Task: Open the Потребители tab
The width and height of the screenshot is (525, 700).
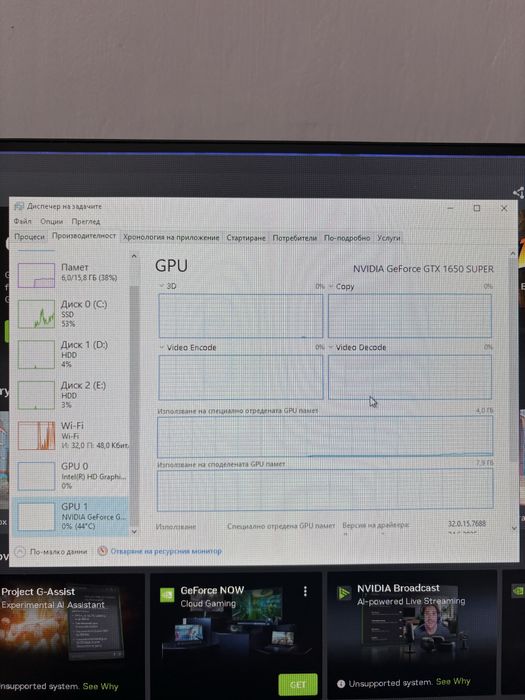Action: click(x=295, y=238)
